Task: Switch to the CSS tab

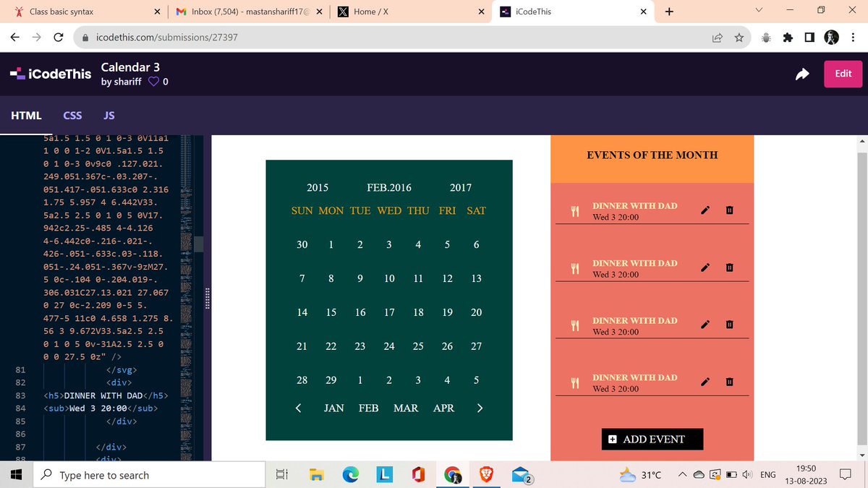Action: click(72, 115)
